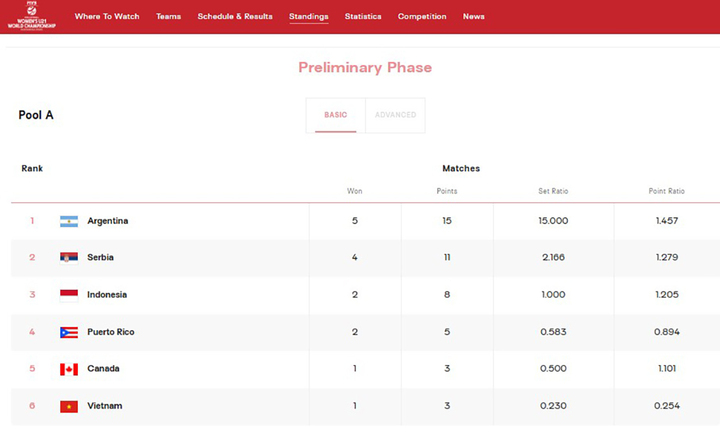
Task: Open the Serbia team link
Action: coord(101,258)
